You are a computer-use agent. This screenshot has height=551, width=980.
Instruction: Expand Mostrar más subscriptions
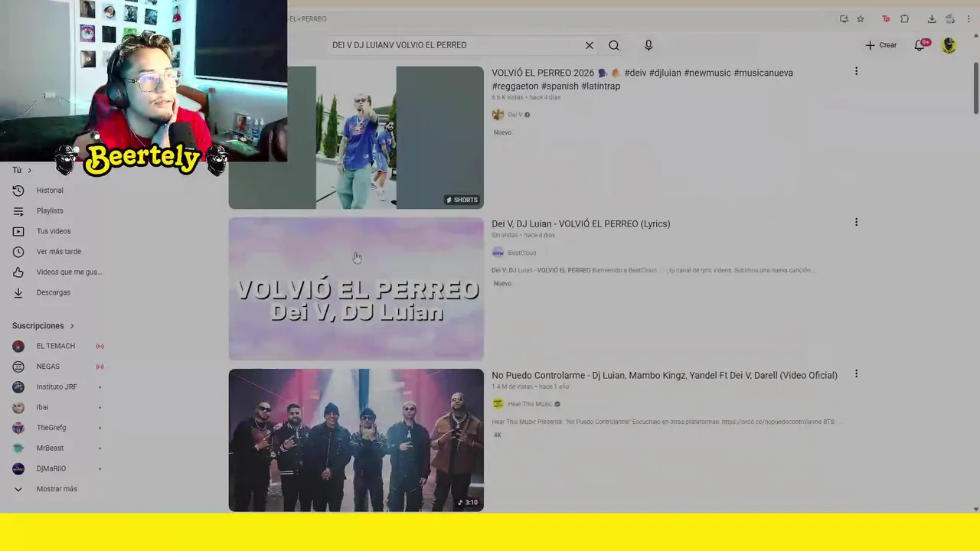57,489
